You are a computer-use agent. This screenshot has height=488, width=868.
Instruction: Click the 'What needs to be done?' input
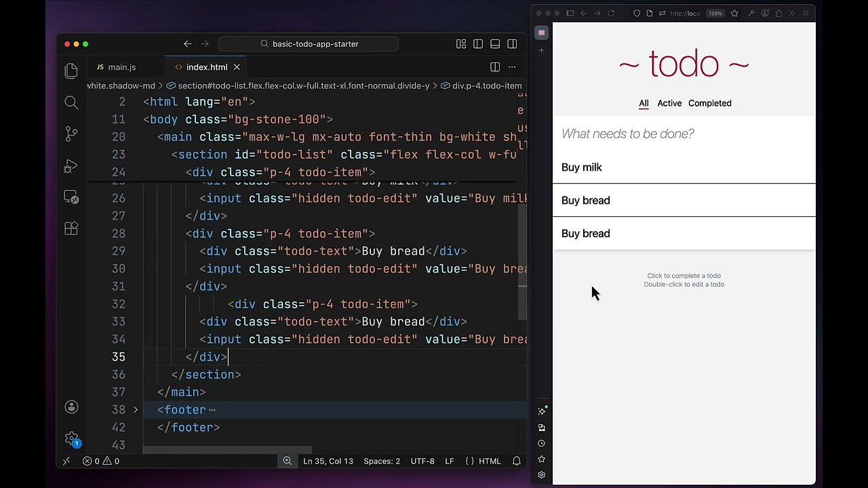pyautogui.click(x=684, y=134)
